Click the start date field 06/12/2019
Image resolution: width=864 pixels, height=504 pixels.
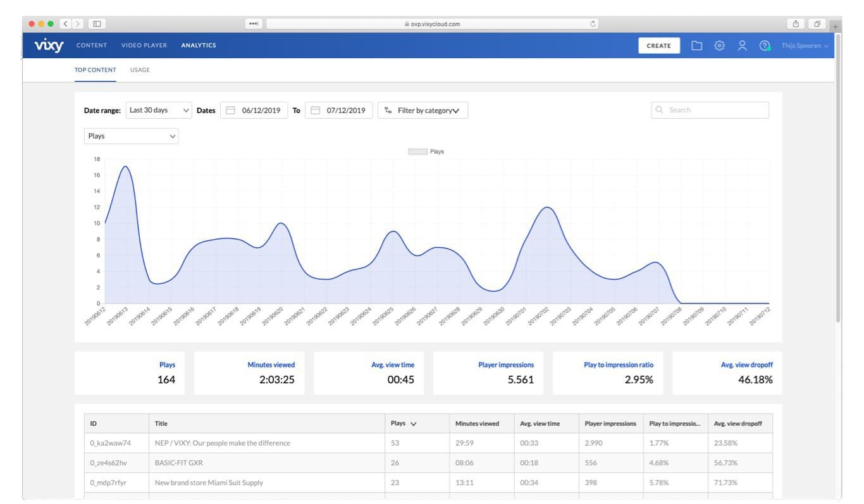(x=254, y=110)
